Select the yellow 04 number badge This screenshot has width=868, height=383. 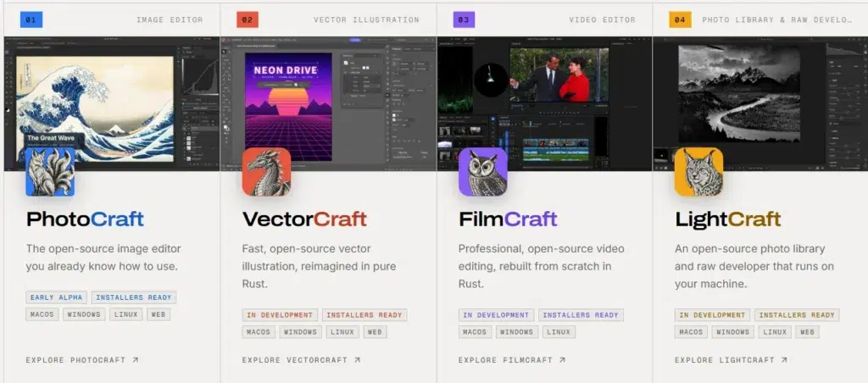click(680, 20)
